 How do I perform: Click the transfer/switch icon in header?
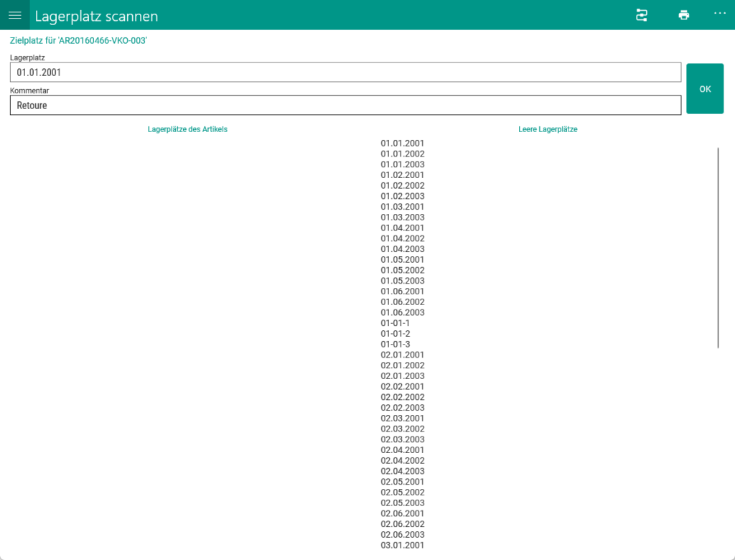coord(642,15)
